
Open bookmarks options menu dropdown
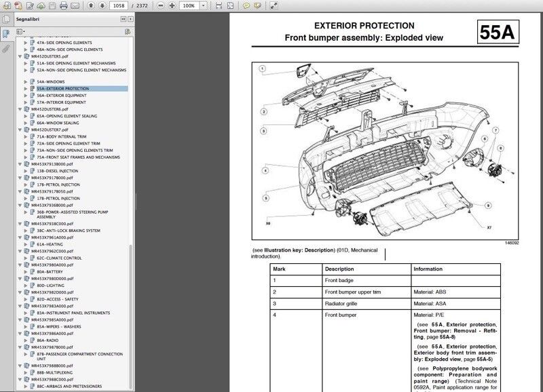19,31
